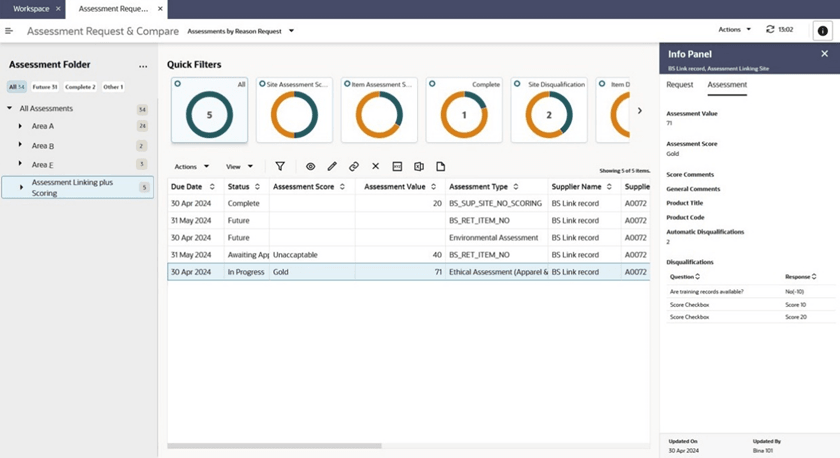Close the Assessment Request tab
Screen dimensions: 840x458
(160, 9)
